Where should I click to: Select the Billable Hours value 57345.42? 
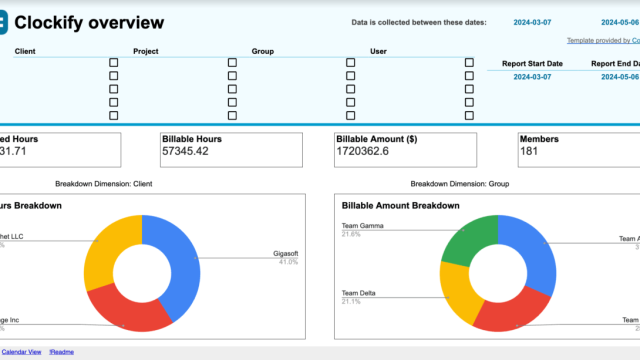[x=185, y=151]
